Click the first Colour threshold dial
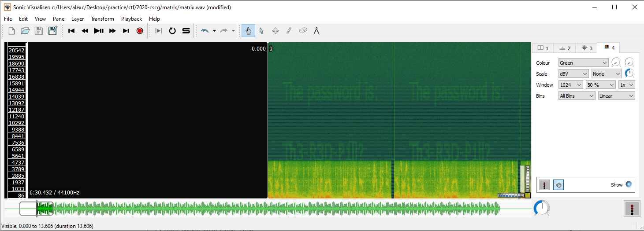Screen dimensions: 644x231 click(616, 63)
